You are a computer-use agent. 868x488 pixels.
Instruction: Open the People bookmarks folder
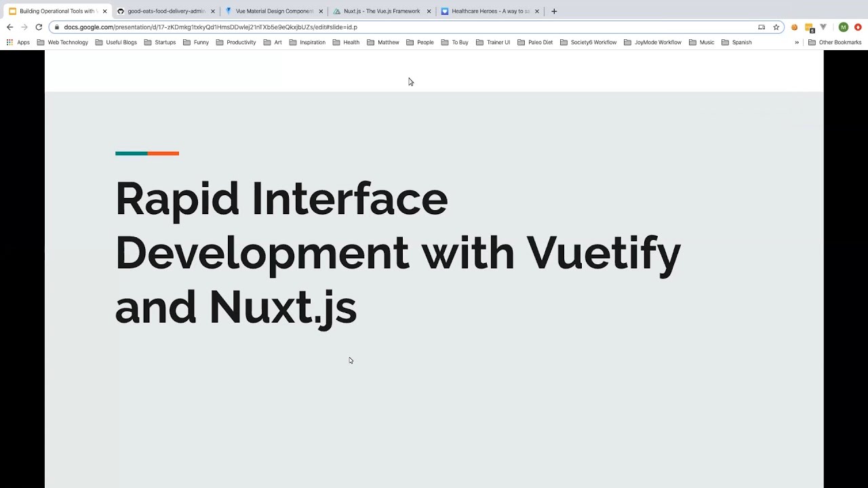point(420,42)
